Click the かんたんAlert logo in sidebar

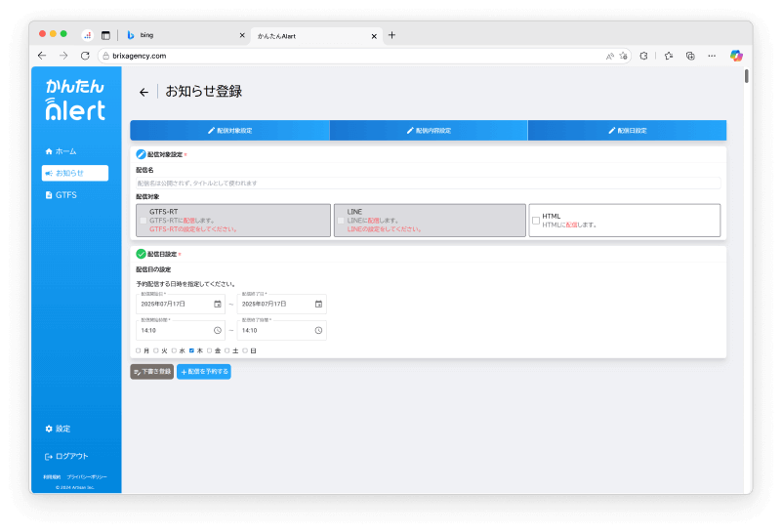pos(75,100)
